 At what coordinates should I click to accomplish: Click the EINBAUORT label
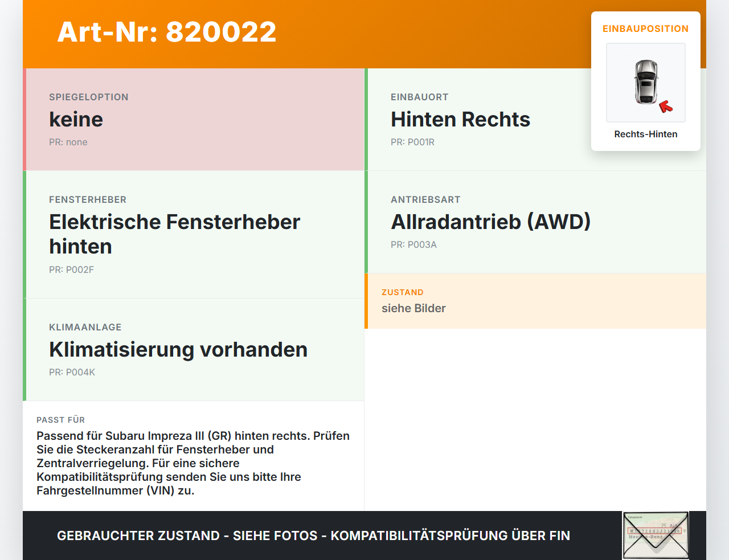tap(420, 97)
